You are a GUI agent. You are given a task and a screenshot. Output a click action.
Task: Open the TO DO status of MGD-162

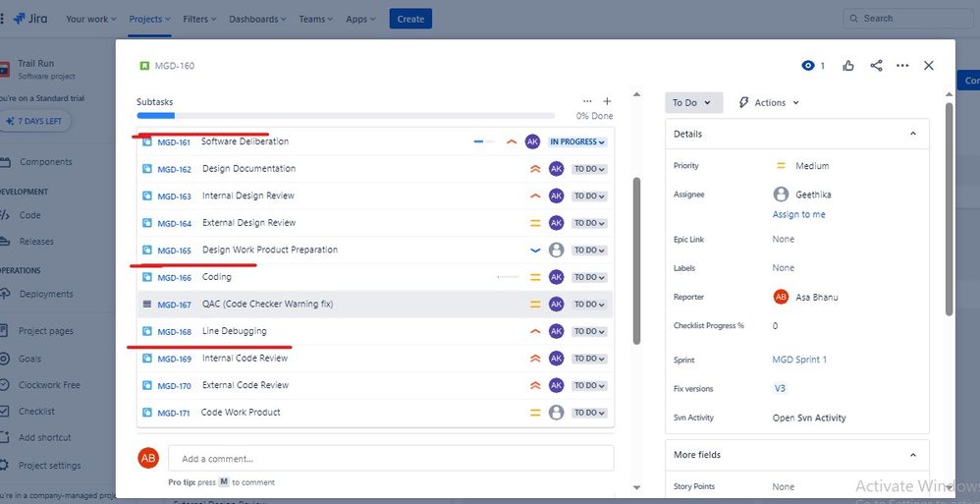(x=589, y=169)
